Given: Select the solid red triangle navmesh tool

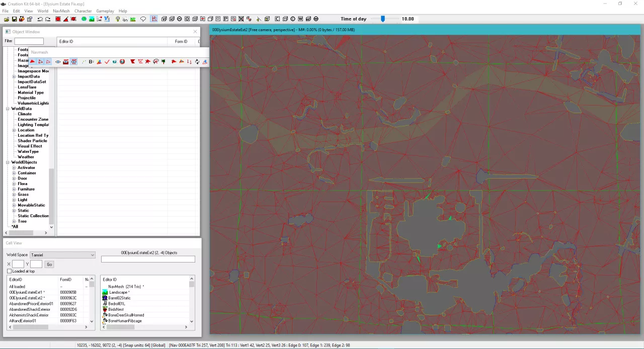Looking at the screenshot, I should [32, 61].
